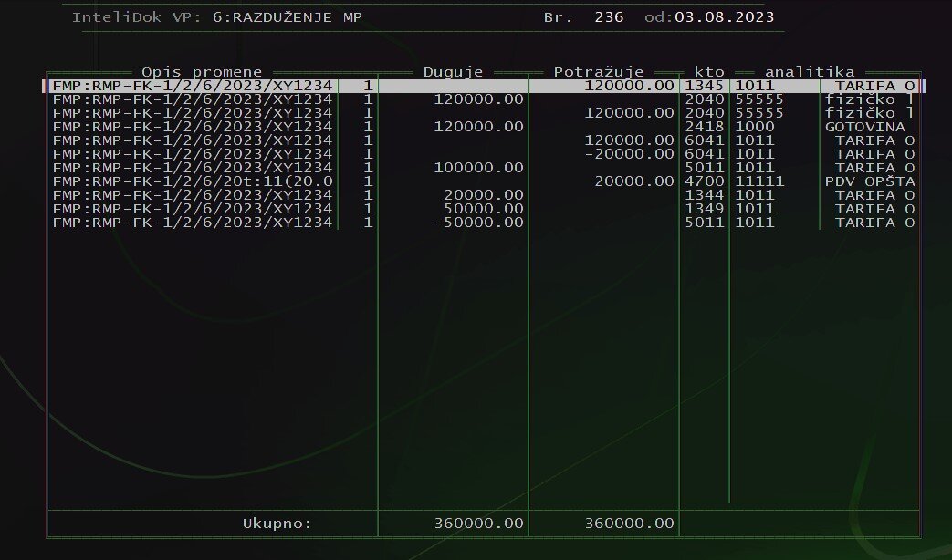952x560 pixels.
Task: Click the 20000.00 amount in Potražuje column
Action: coord(633,181)
